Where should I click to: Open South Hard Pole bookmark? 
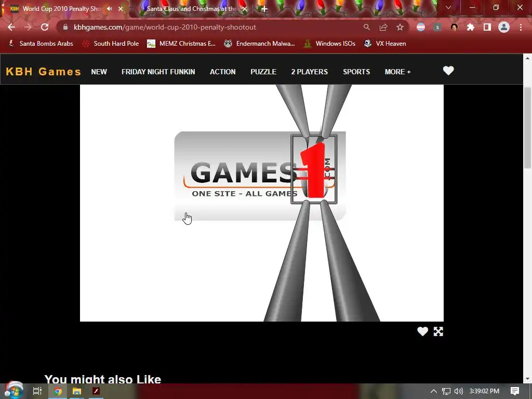[x=111, y=44]
